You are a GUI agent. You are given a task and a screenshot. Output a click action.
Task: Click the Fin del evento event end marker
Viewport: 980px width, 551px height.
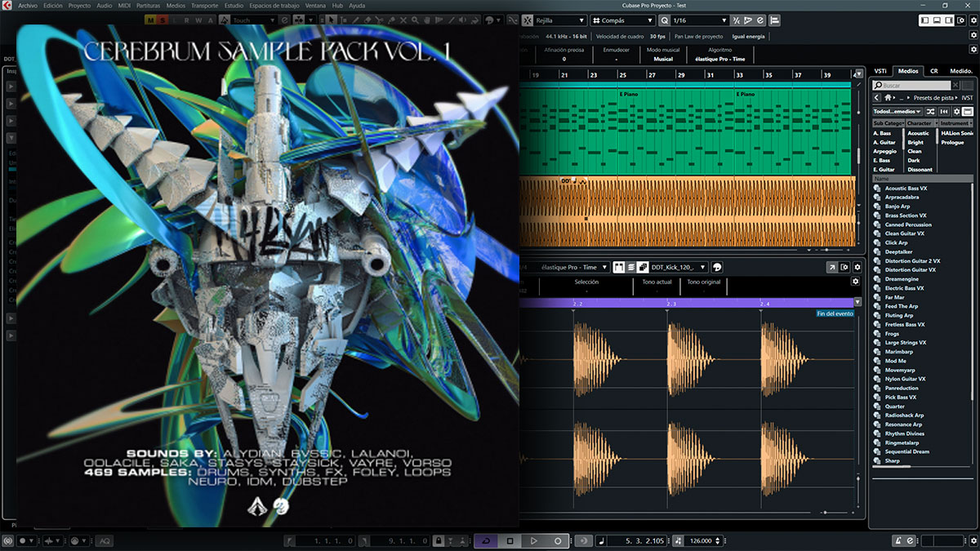coord(835,313)
